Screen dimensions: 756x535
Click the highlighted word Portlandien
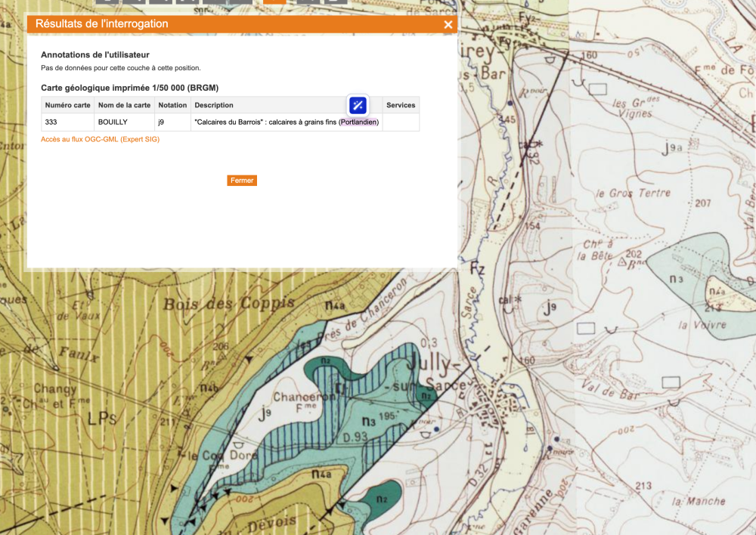tap(358, 122)
